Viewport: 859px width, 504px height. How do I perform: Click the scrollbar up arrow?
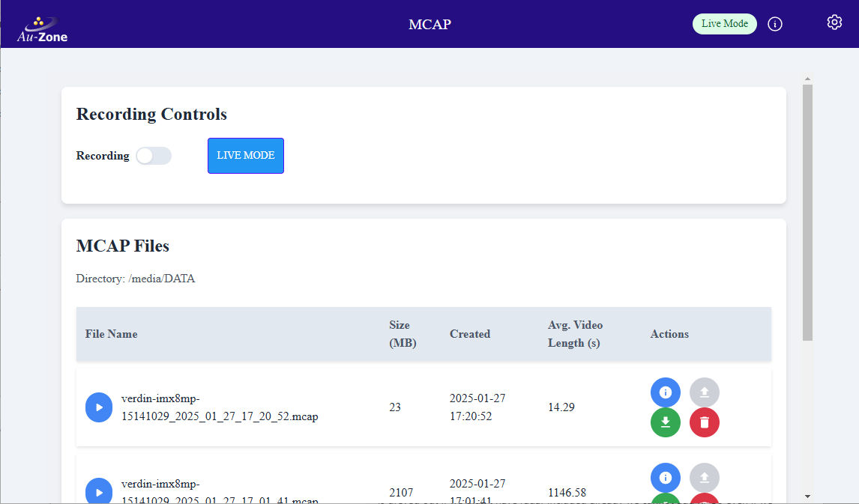pos(807,79)
